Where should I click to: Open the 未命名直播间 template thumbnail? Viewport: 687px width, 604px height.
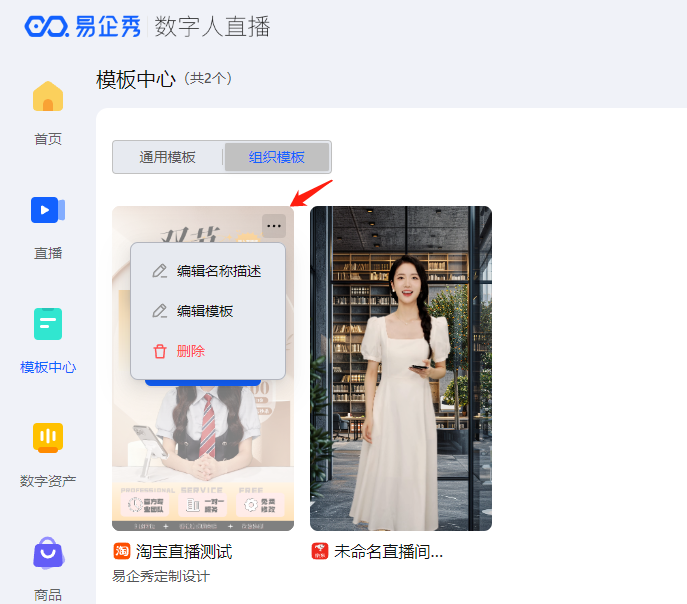400,368
